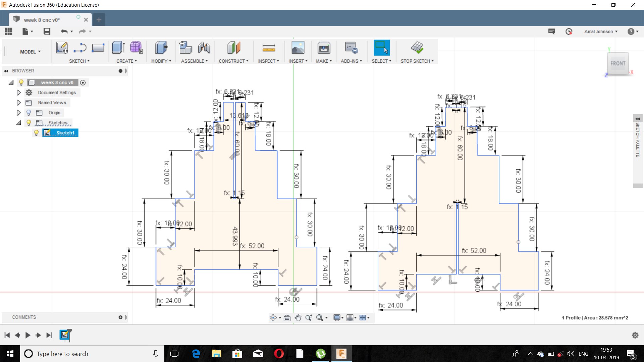644x362 pixels.
Task: Click the Press Pull modify icon
Action: 161,48
